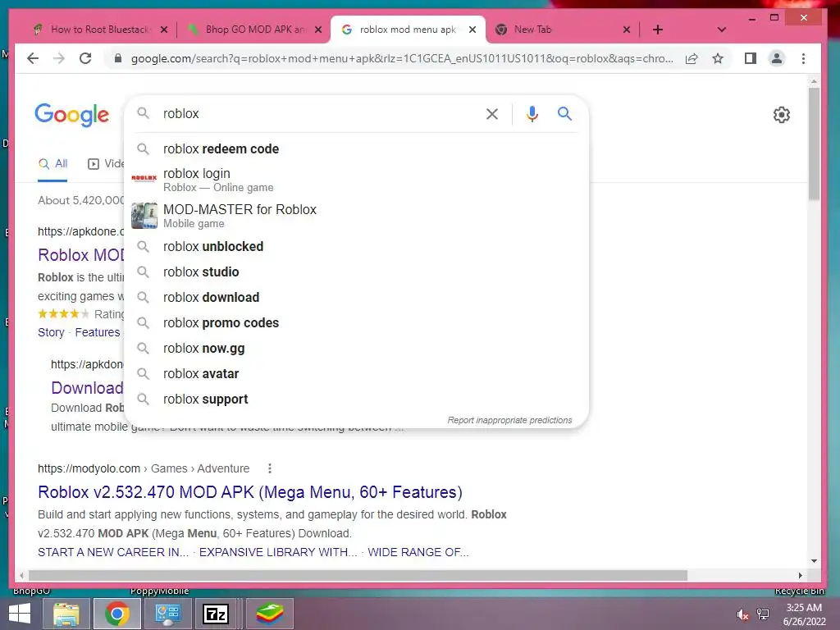Follow the Features sitelink
The width and height of the screenshot is (840, 630).
coord(98,332)
